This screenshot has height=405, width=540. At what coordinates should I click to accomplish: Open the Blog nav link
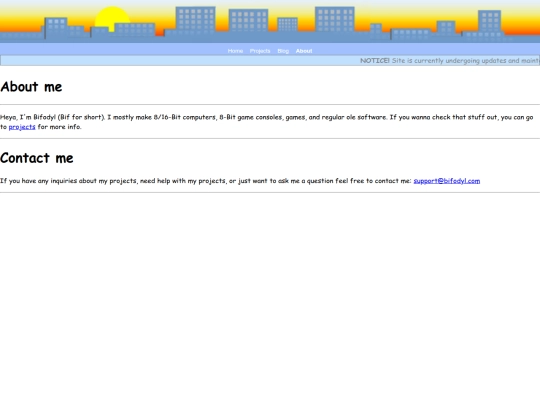coord(283,51)
